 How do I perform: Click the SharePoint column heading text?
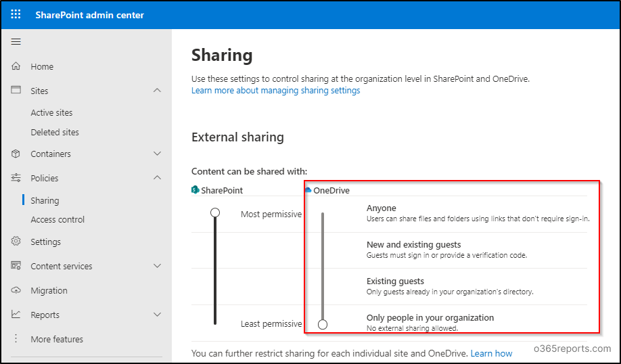click(x=222, y=191)
